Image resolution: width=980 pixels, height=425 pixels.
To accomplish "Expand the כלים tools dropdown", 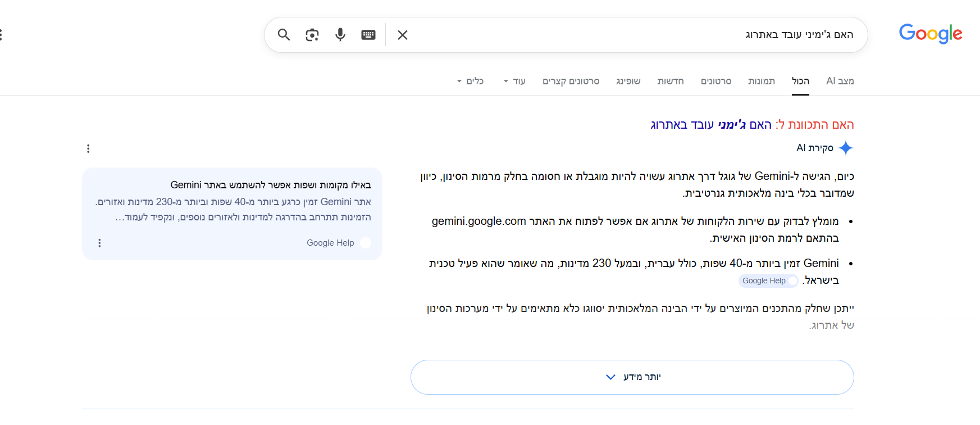I will coord(470,81).
